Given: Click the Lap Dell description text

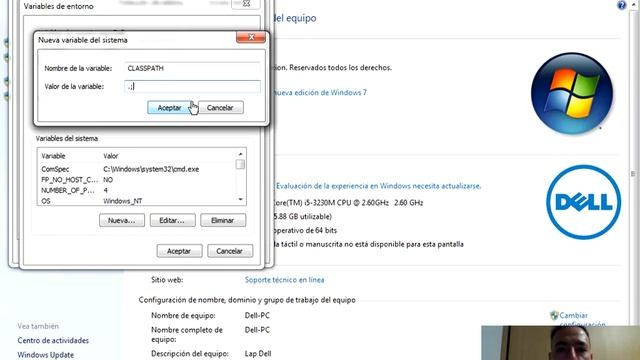Looking at the screenshot, I should point(258,353).
